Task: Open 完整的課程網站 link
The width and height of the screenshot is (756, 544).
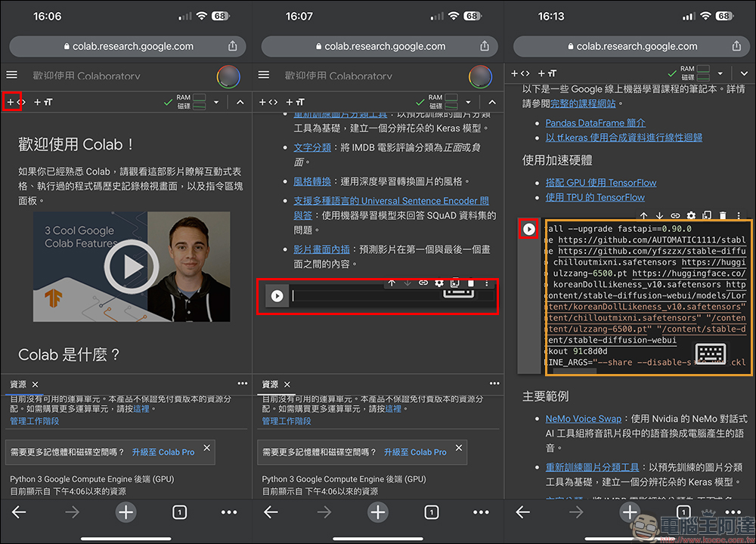Action: click(583, 104)
